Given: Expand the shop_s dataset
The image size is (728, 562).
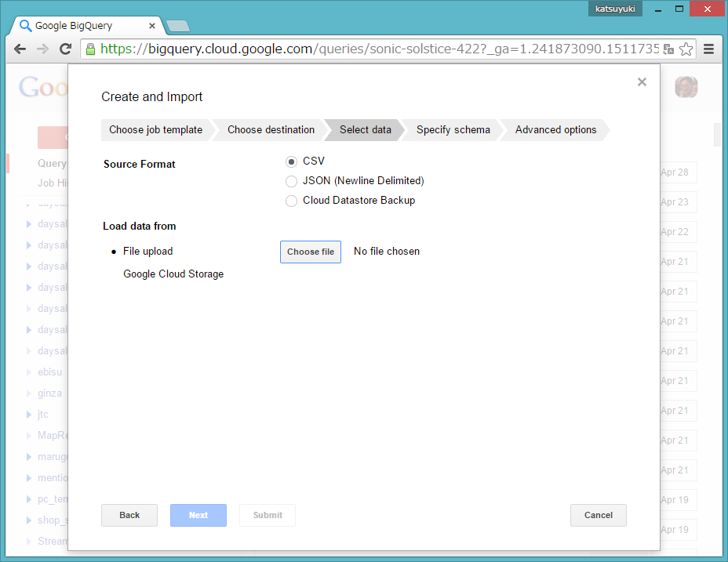Looking at the screenshot, I should pyautogui.click(x=29, y=520).
